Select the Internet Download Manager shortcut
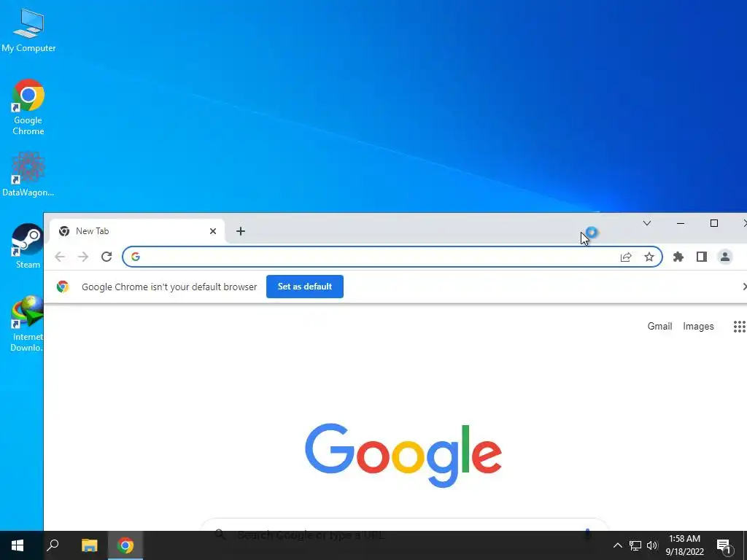Image resolution: width=747 pixels, height=560 pixels. (x=27, y=323)
